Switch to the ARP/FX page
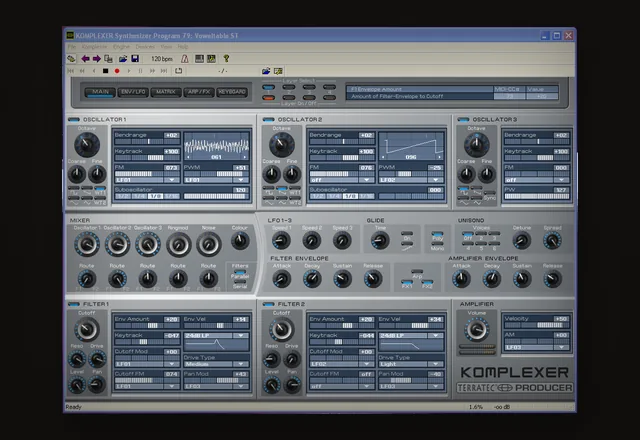The height and width of the screenshot is (440, 640). click(x=199, y=92)
